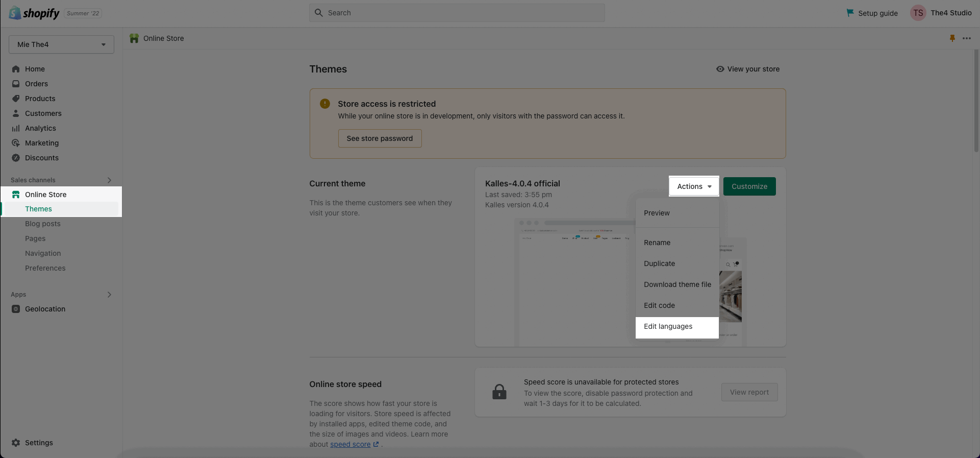Open the Products tag icon
This screenshot has width=980, height=458.
tap(16, 99)
